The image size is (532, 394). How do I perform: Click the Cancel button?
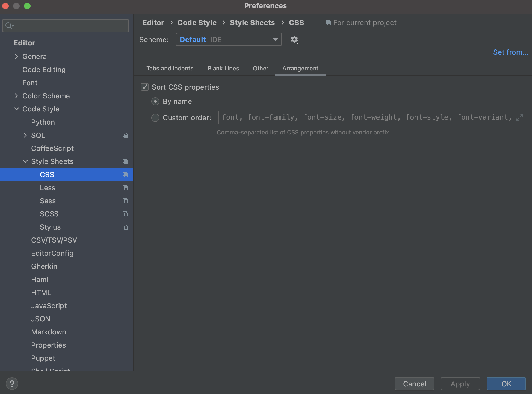coord(415,384)
